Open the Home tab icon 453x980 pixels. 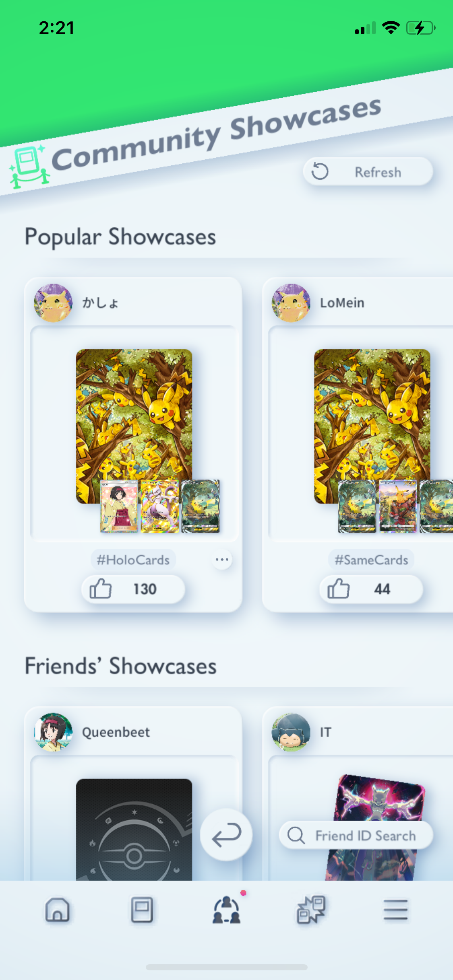(x=57, y=910)
